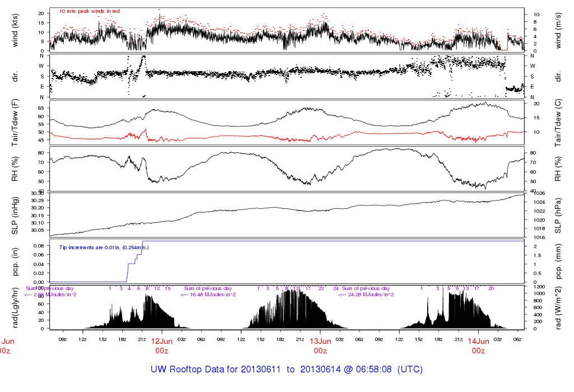Select the 'rad(Lgly/hr)' axis label

15,307
